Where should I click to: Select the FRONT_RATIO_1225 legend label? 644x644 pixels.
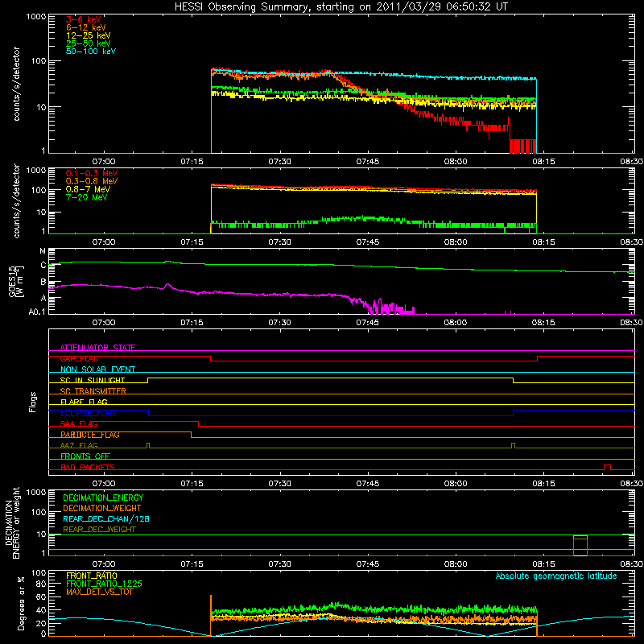pyautogui.click(x=104, y=584)
